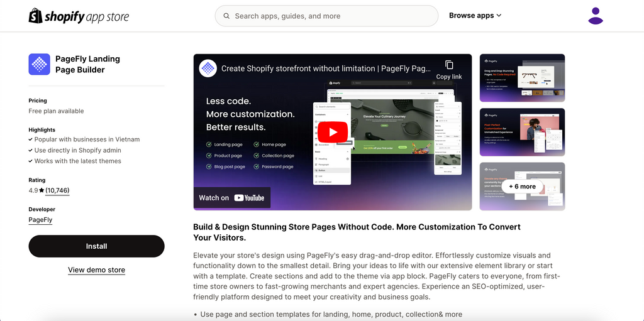Image resolution: width=644 pixels, height=321 pixels.
Task: Click the PageFly channel avatar on video
Action: pyautogui.click(x=208, y=68)
